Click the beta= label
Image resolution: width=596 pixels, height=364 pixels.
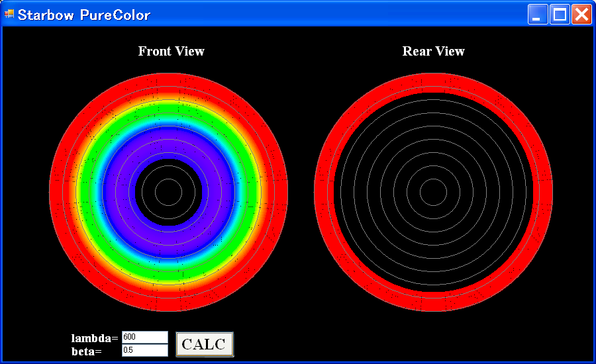(86, 351)
